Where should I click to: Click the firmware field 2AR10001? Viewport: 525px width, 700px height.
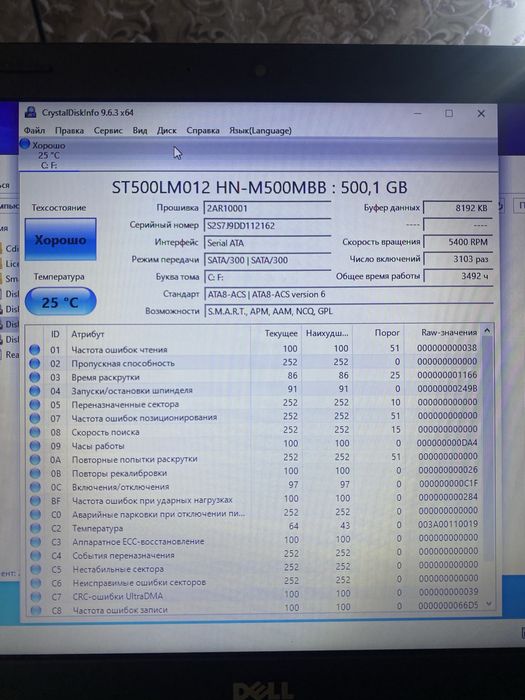[267, 208]
